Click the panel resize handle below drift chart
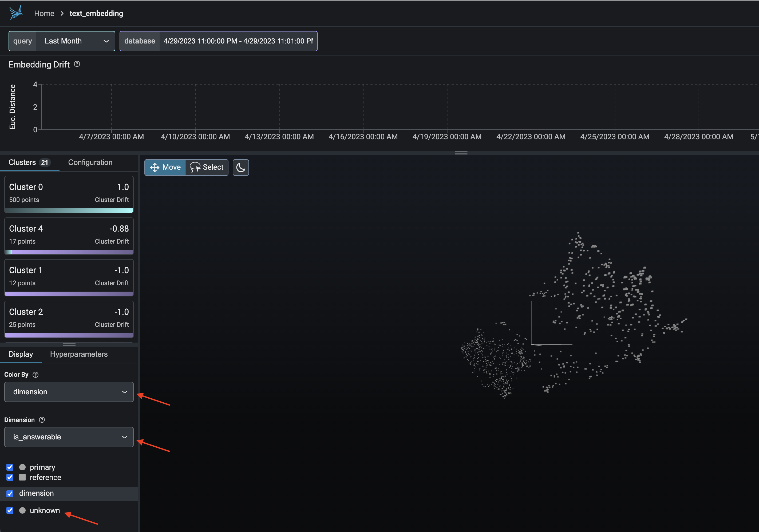The height and width of the screenshot is (532, 759). coord(461,153)
